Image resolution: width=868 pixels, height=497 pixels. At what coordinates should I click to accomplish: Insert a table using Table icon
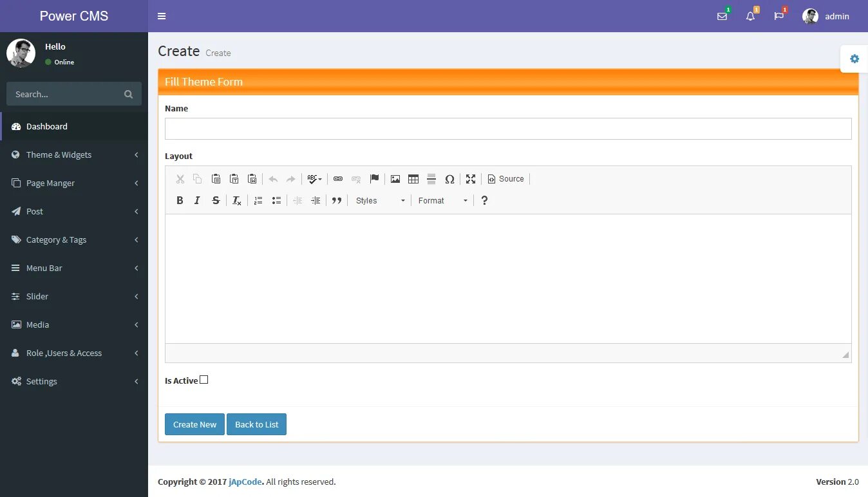[x=413, y=179]
